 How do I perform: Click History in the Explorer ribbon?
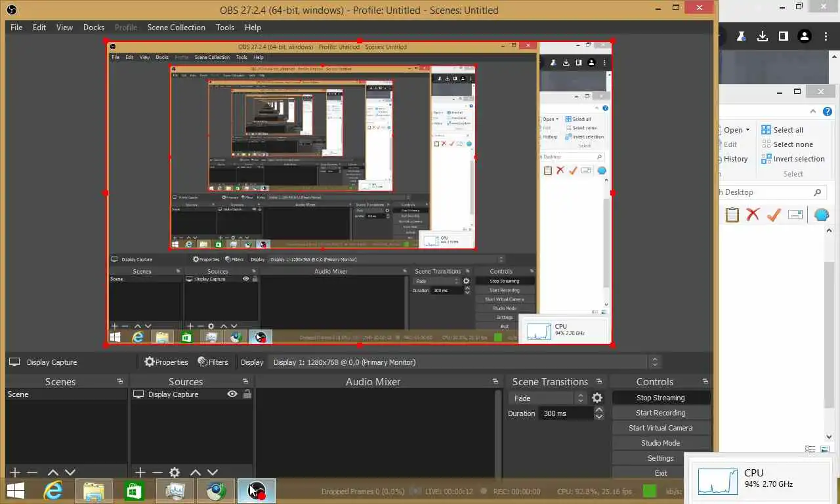pos(735,159)
